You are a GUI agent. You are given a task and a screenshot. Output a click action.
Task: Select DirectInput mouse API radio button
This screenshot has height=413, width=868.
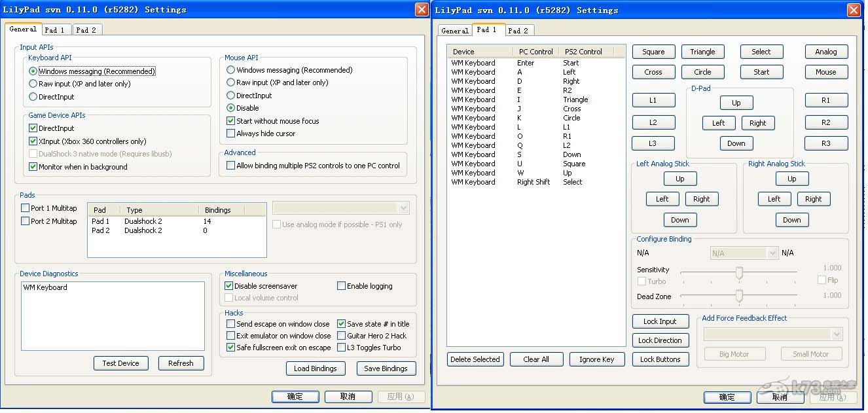[x=230, y=96]
